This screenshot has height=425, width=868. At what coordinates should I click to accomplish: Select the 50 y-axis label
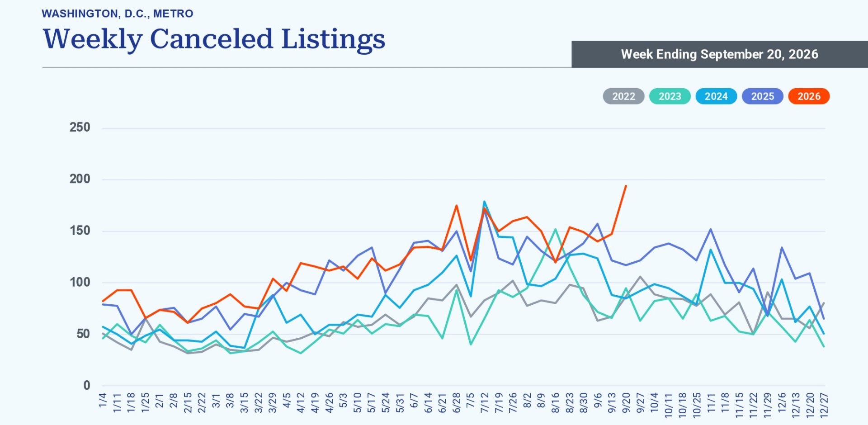83,334
